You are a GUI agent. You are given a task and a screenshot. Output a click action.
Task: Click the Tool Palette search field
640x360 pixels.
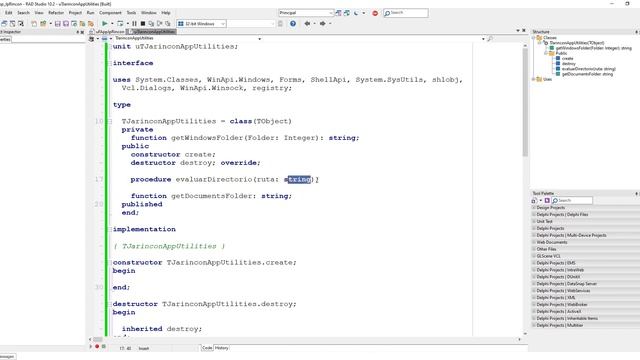(x=572, y=200)
